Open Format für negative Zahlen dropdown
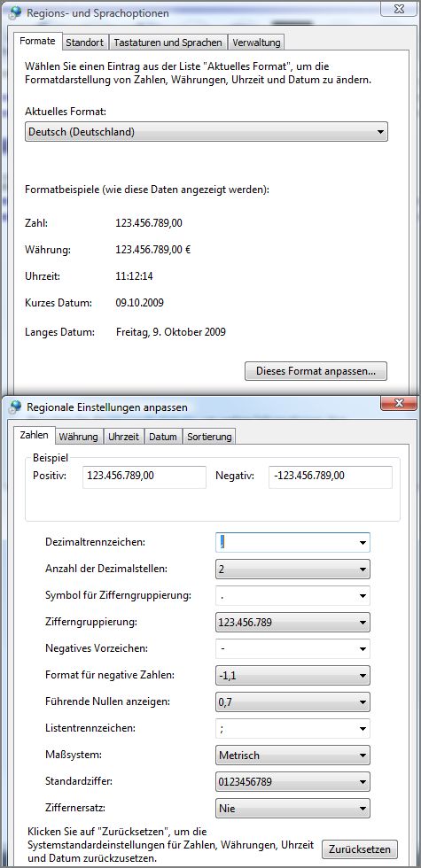 tap(292, 675)
